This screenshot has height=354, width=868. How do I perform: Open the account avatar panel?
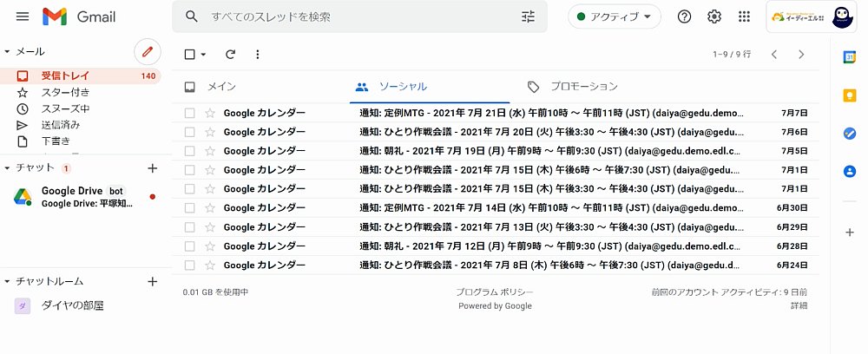pyautogui.click(x=812, y=16)
